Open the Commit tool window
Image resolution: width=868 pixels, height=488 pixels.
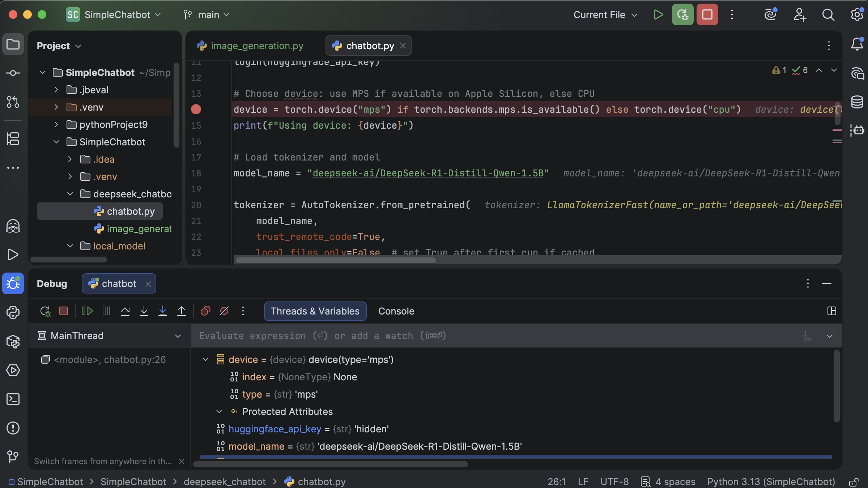click(x=13, y=73)
